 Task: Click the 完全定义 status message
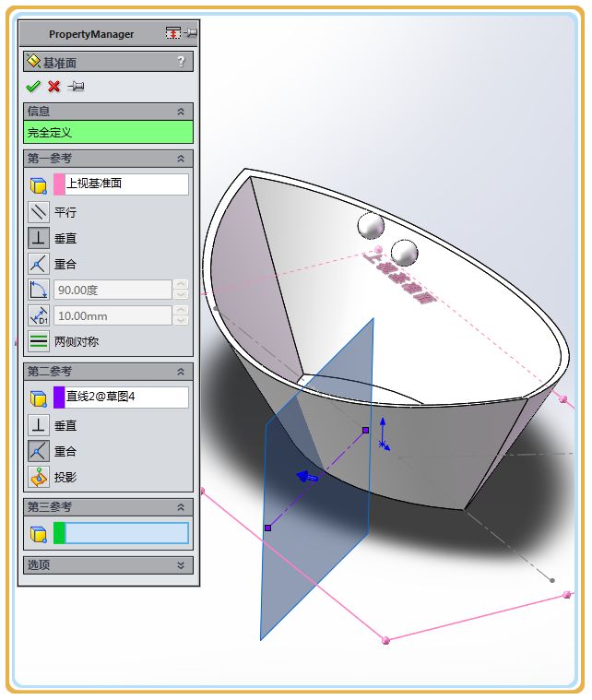coord(108,132)
